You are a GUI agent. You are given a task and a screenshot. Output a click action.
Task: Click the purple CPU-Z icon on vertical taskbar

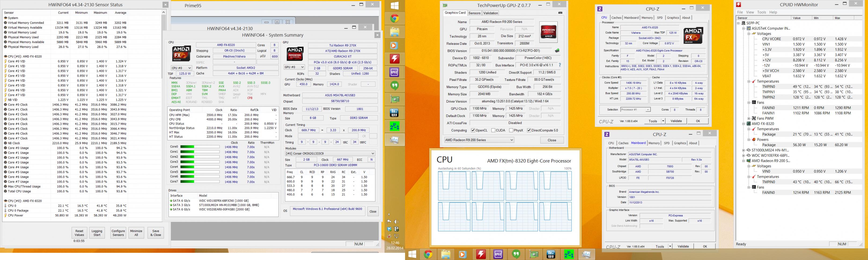click(395, 72)
